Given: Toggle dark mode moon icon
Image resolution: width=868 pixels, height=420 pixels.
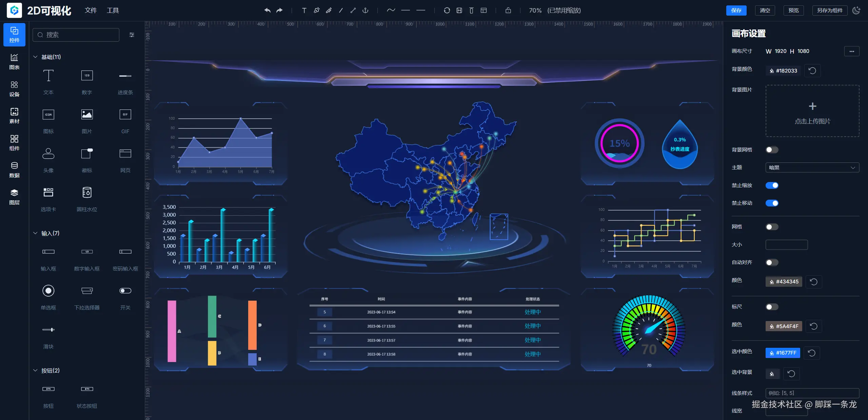Looking at the screenshot, I should (856, 10).
